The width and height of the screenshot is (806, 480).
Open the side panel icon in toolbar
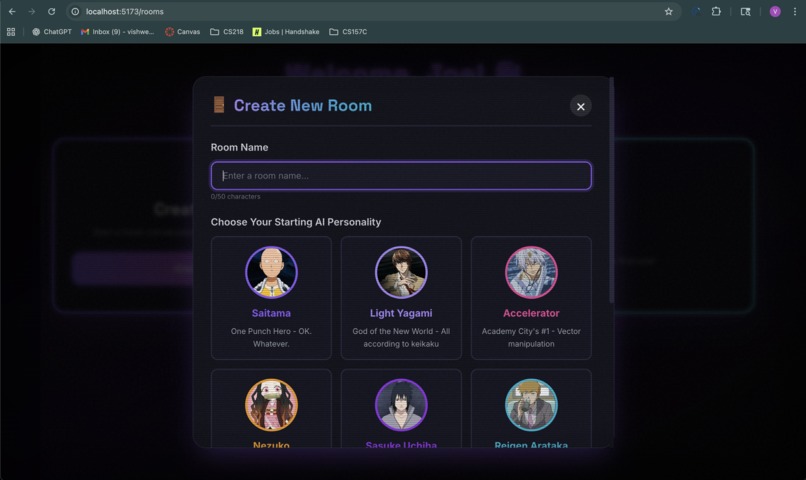(745, 11)
